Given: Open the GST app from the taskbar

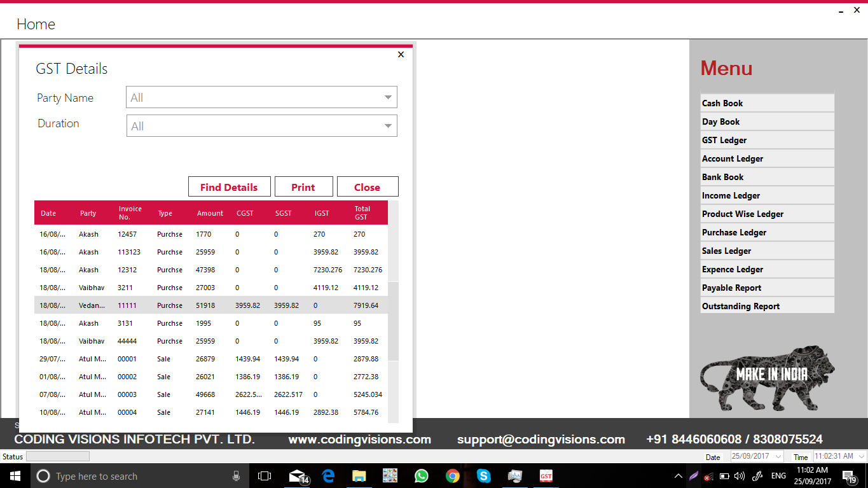Looking at the screenshot, I should tap(546, 476).
